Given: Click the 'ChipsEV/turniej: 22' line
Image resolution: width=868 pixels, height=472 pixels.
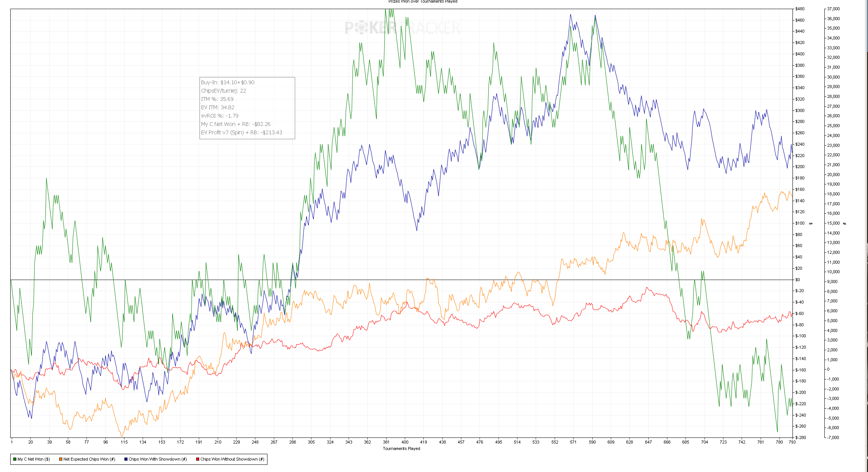Looking at the screenshot, I should click(223, 91).
